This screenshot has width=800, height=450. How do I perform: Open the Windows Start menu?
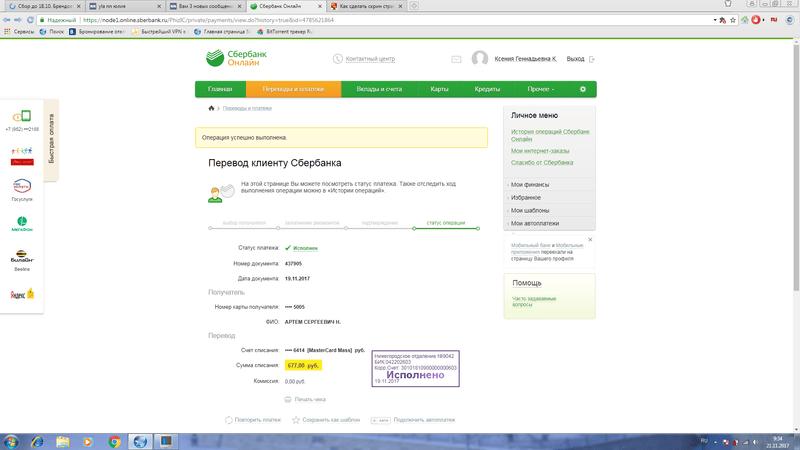point(11,442)
